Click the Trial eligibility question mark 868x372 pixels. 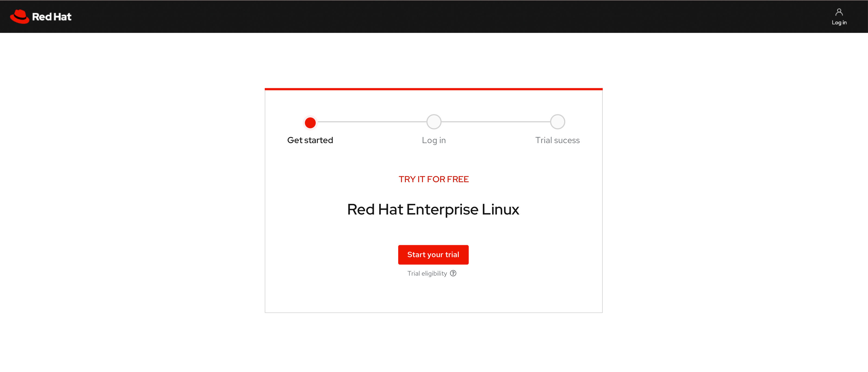point(454,273)
